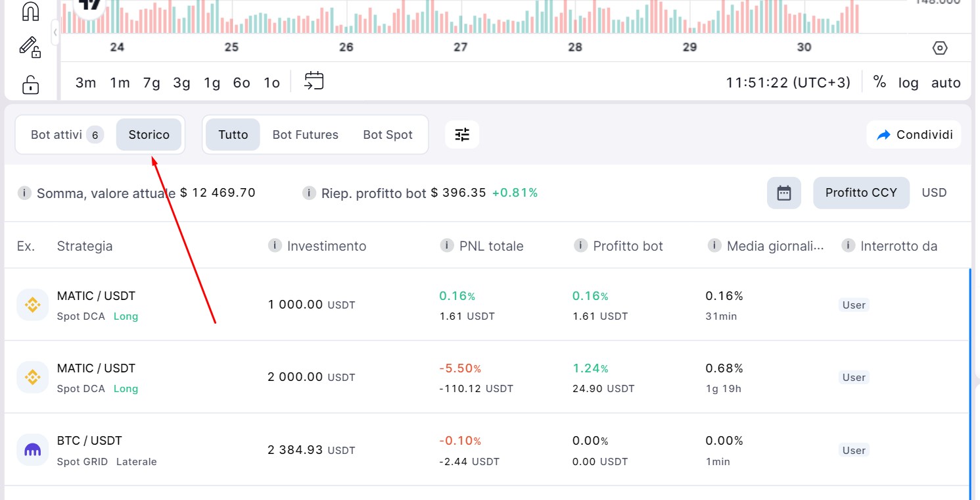
Task: Sort by Profitto bot column header
Action: click(628, 246)
